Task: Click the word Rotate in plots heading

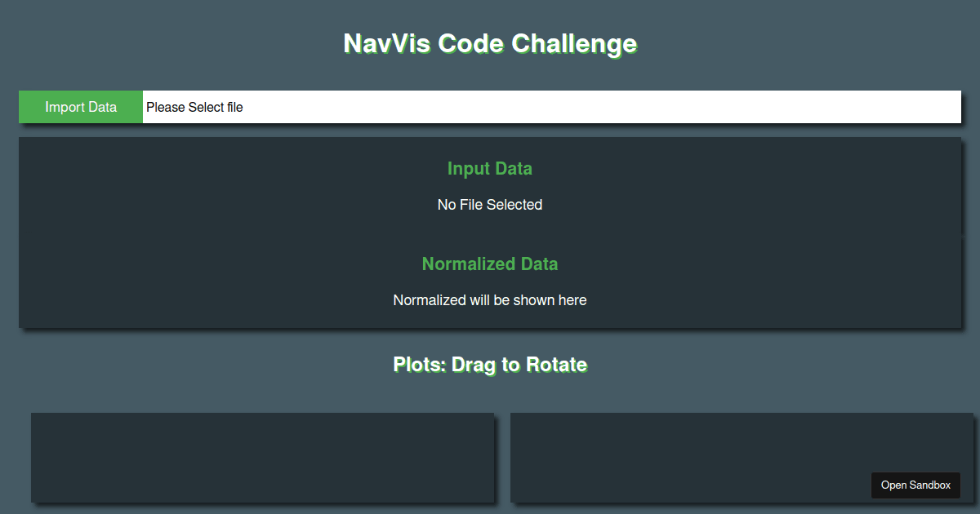Action: click(556, 364)
